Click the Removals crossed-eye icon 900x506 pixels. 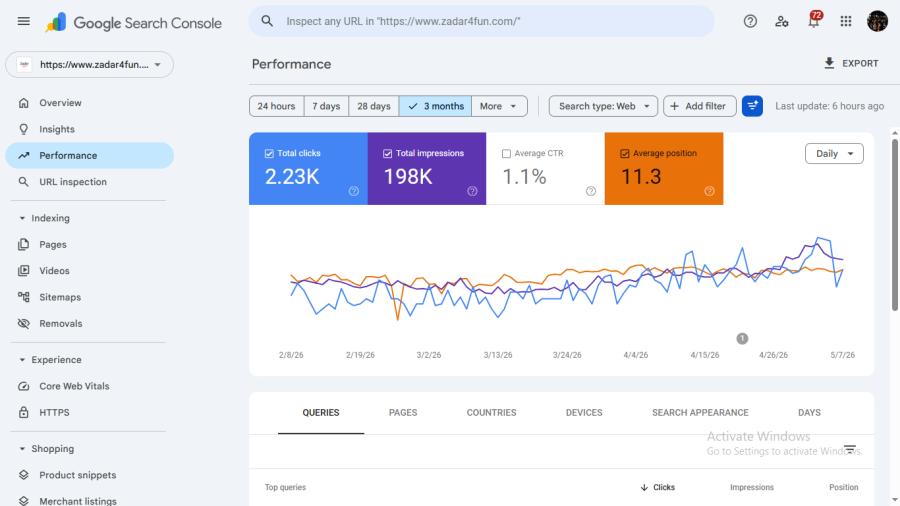tap(24, 324)
